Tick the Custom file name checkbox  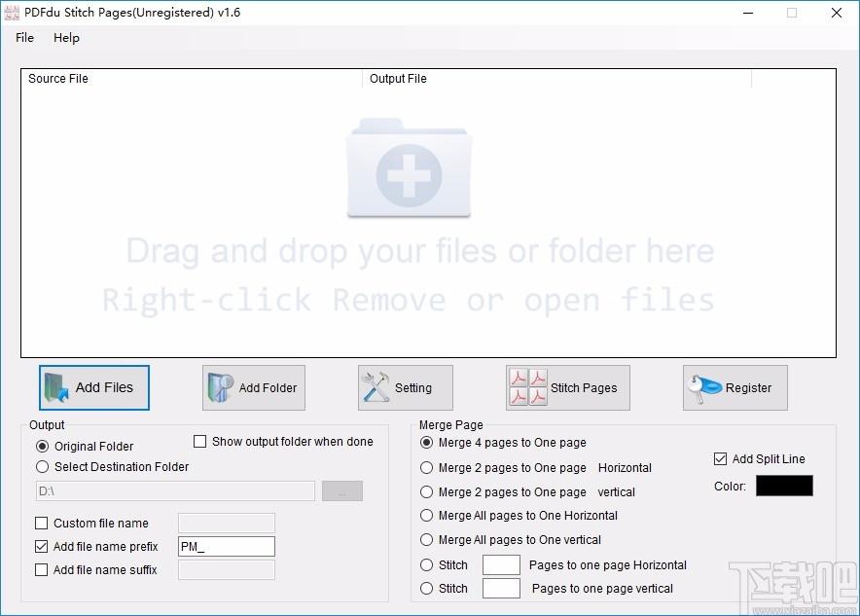[41, 524]
